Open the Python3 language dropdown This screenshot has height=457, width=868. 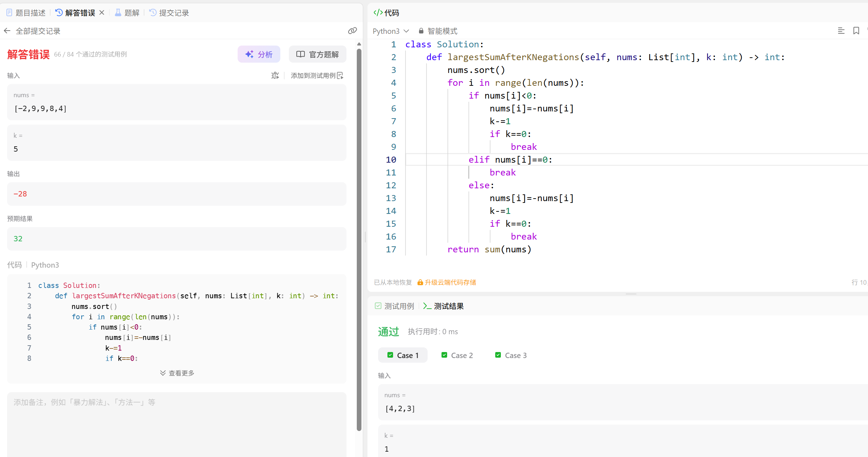(391, 31)
